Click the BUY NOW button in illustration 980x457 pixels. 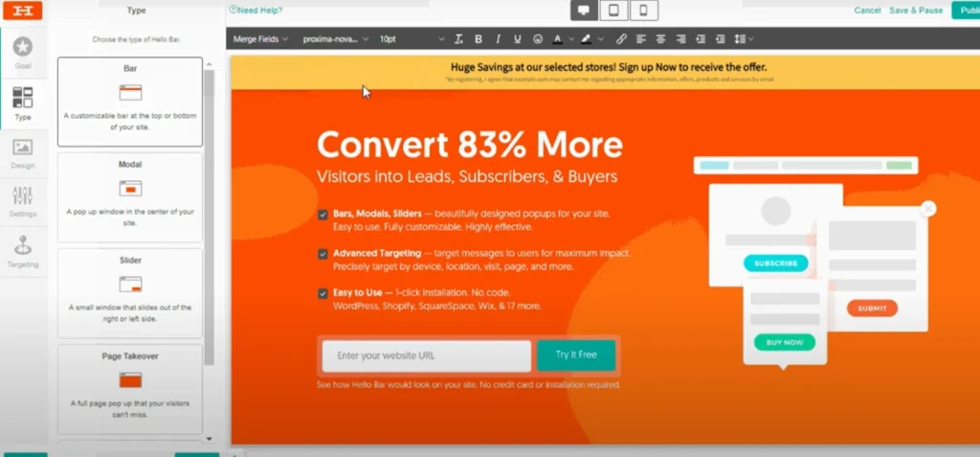coord(785,342)
